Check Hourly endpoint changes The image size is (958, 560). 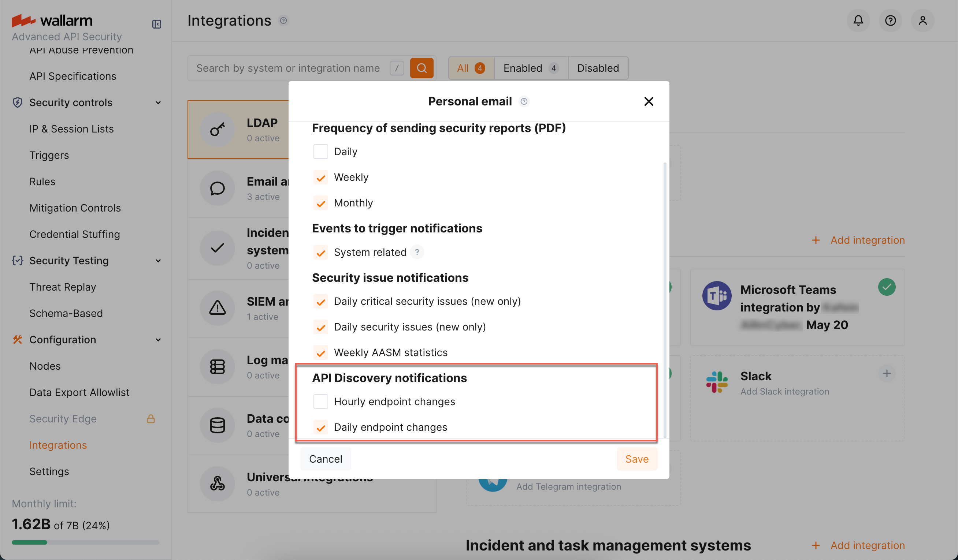(320, 401)
